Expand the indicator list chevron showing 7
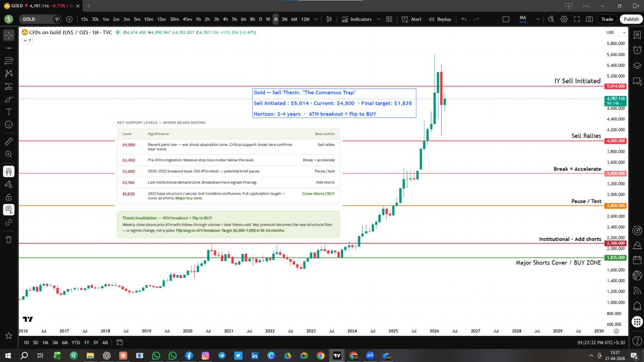This screenshot has height=362, width=644. coord(26,40)
